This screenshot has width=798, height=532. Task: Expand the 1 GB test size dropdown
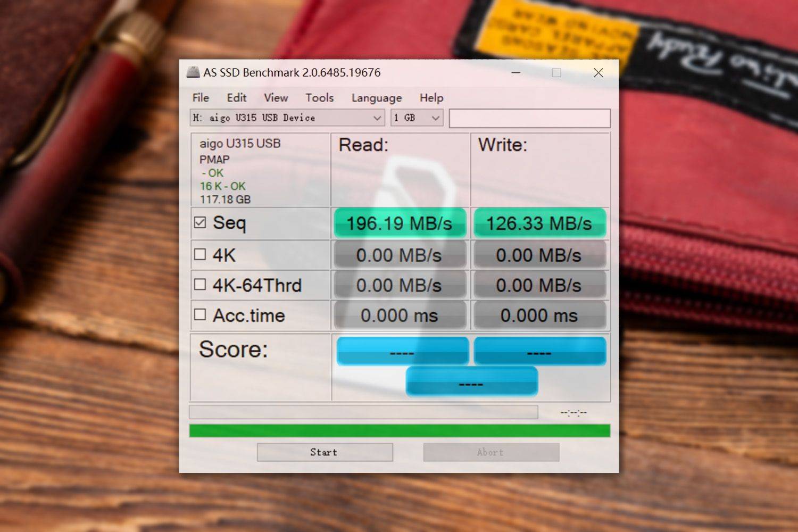coord(417,118)
